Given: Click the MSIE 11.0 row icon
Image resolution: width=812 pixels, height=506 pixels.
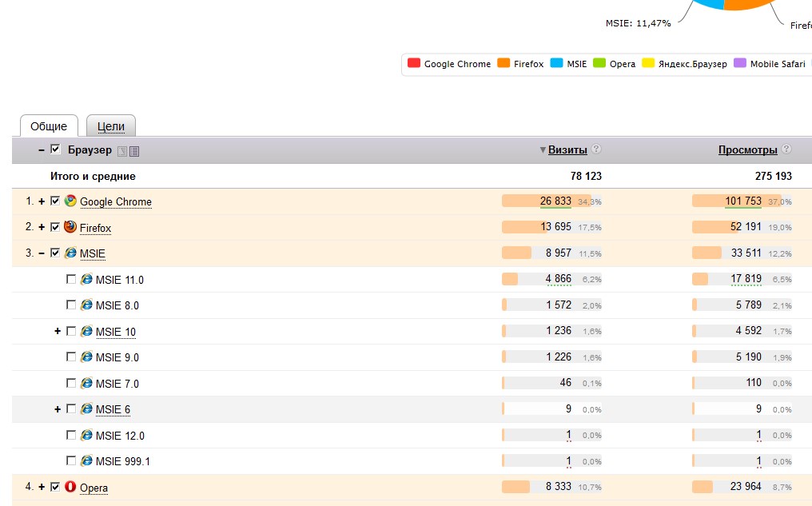Looking at the screenshot, I should 86,279.
